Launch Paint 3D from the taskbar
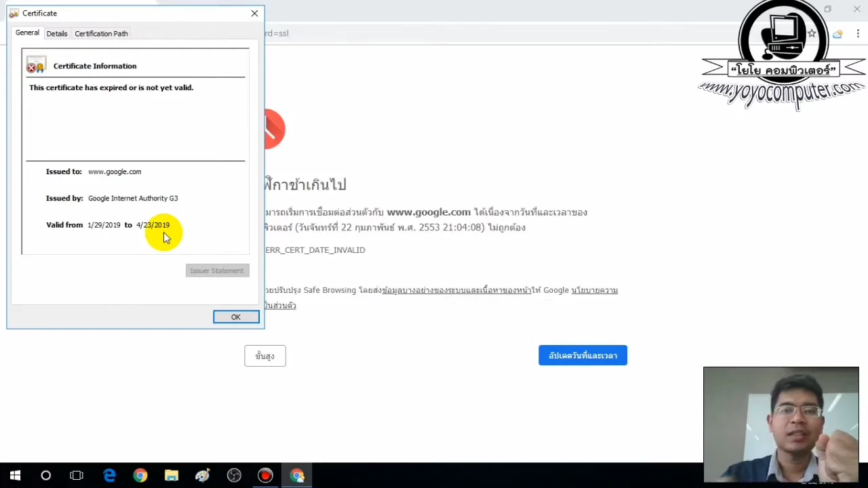 click(x=202, y=475)
